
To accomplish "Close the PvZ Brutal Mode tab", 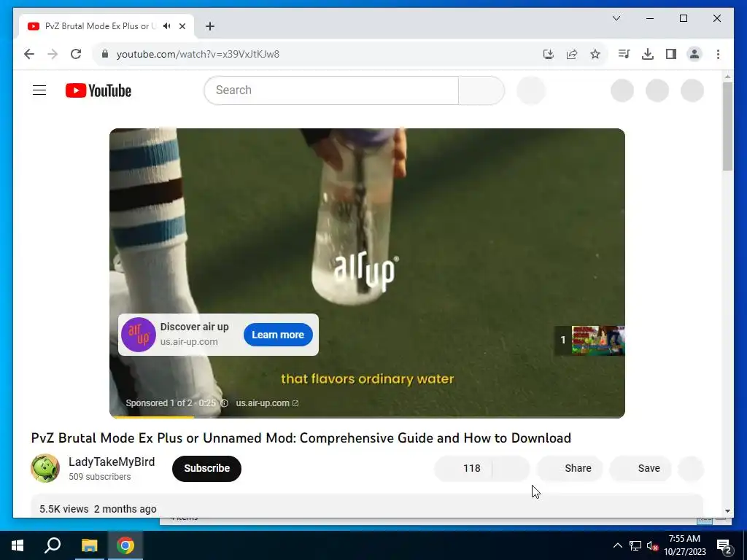I will (182, 26).
